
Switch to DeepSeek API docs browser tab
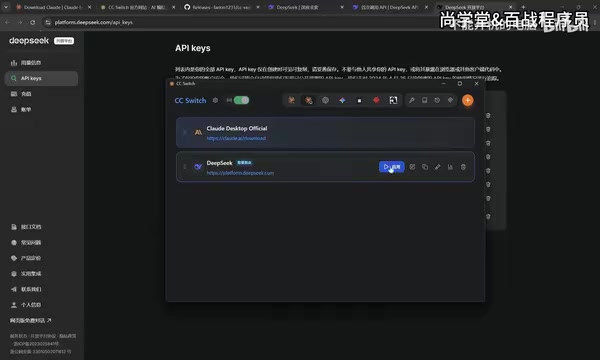pyautogui.click(x=390, y=7)
